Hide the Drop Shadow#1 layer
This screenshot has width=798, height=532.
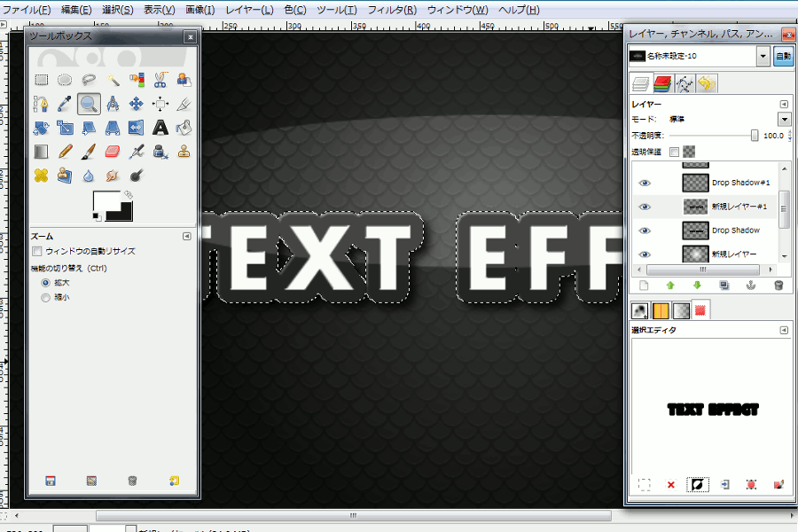[x=645, y=182]
